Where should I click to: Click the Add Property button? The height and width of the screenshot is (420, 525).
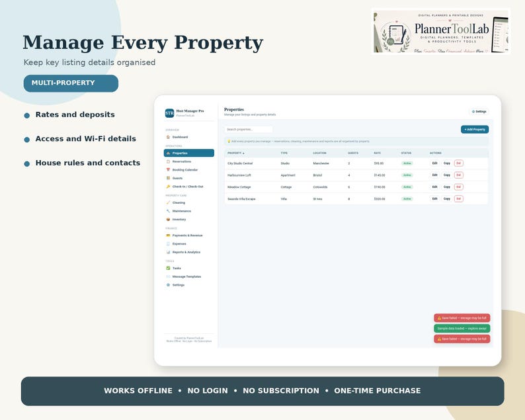point(475,129)
